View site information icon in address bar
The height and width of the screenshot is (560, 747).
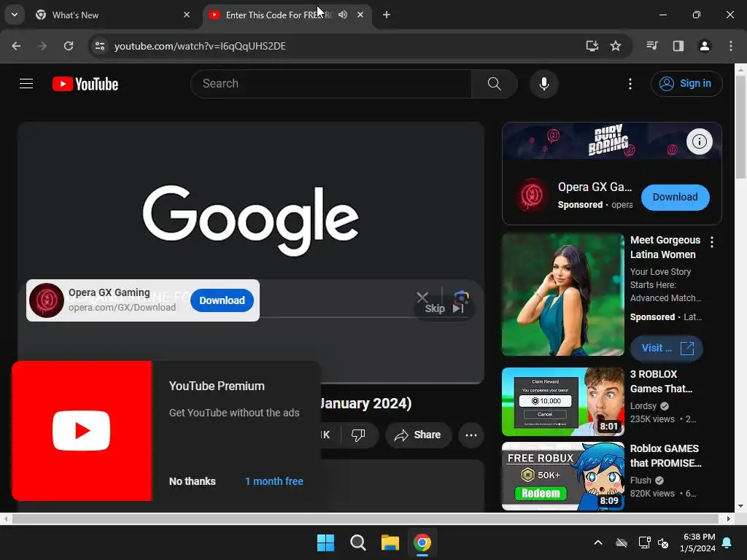tap(99, 46)
